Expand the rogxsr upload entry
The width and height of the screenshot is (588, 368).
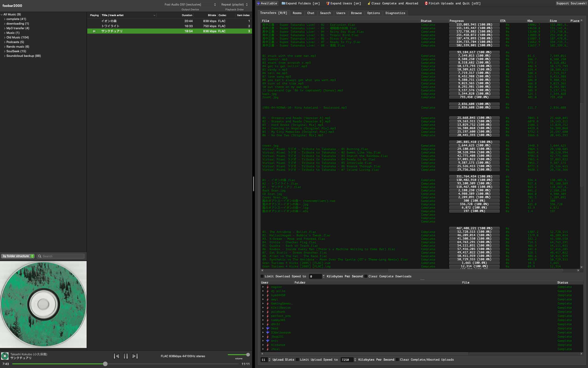[x=263, y=287]
